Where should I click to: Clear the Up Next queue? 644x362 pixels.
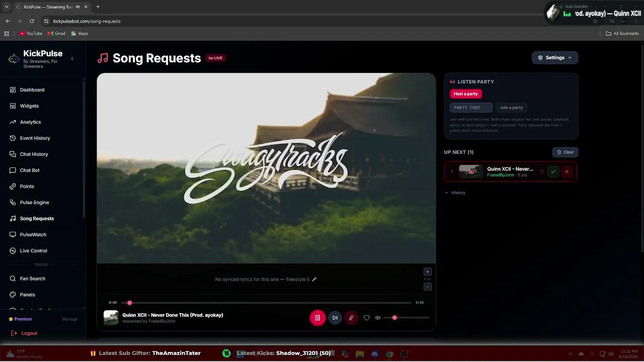(565, 152)
